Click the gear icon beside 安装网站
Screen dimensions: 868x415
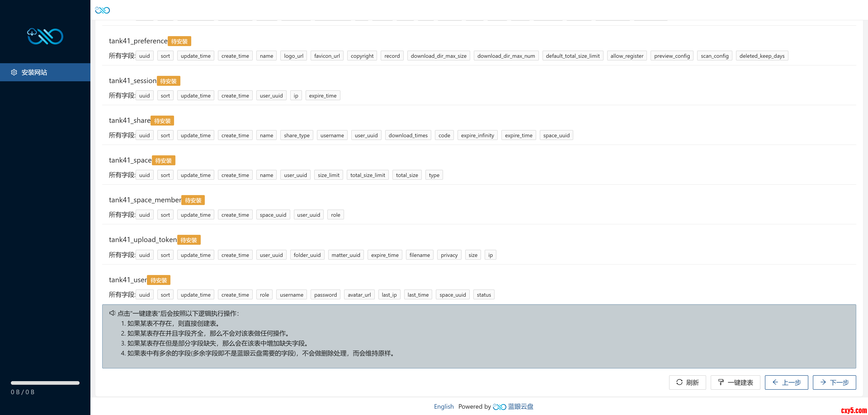pos(14,72)
